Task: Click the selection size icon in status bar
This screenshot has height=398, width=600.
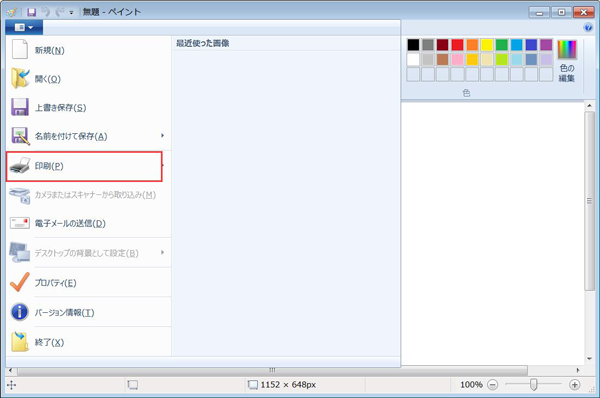Action: point(132,385)
